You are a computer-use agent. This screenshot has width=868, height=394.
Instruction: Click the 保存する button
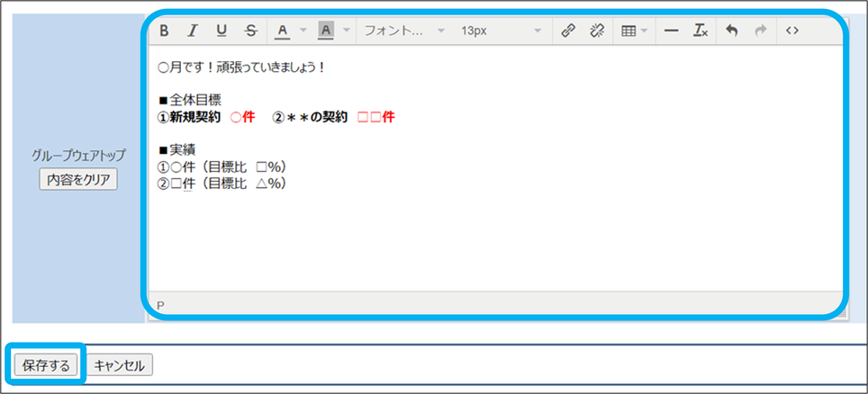(47, 365)
